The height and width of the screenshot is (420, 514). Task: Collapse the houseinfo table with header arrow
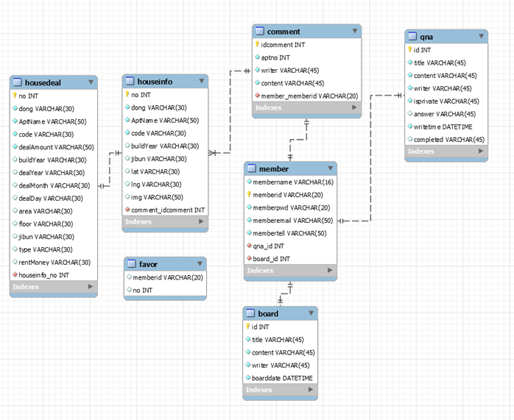coord(202,81)
